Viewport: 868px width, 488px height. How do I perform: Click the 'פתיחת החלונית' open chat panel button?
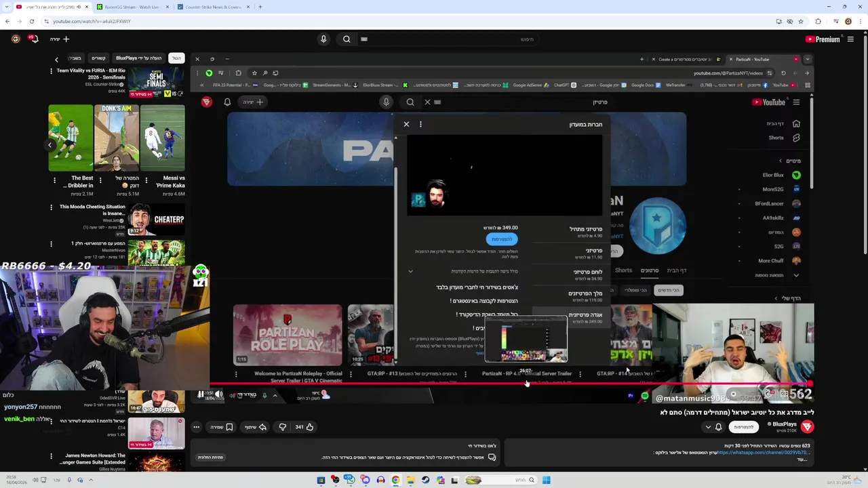(210, 457)
